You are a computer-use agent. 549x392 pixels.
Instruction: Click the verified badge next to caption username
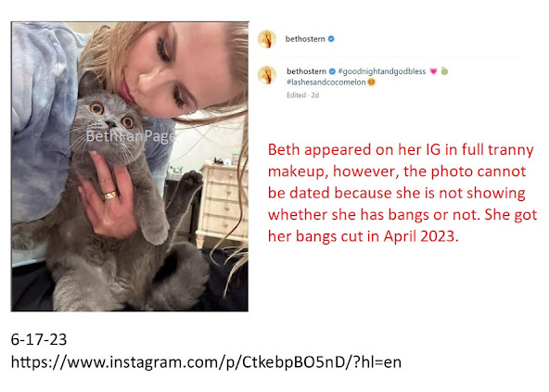[332, 71]
